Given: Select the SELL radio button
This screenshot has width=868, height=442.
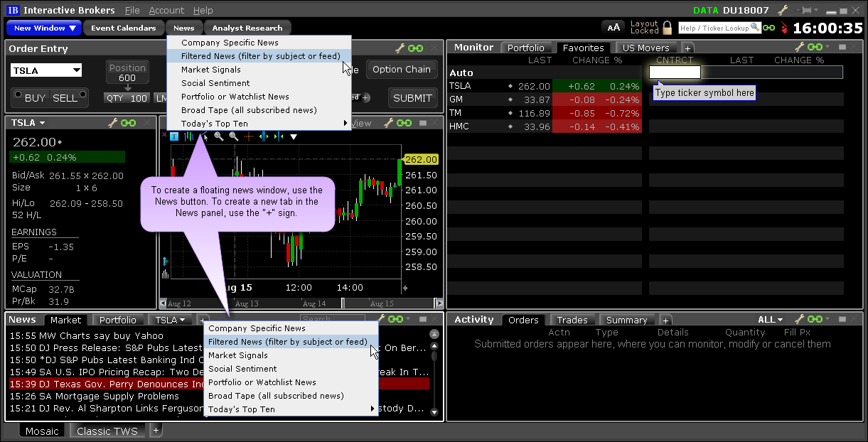Looking at the screenshot, I should click(x=82, y=95).
